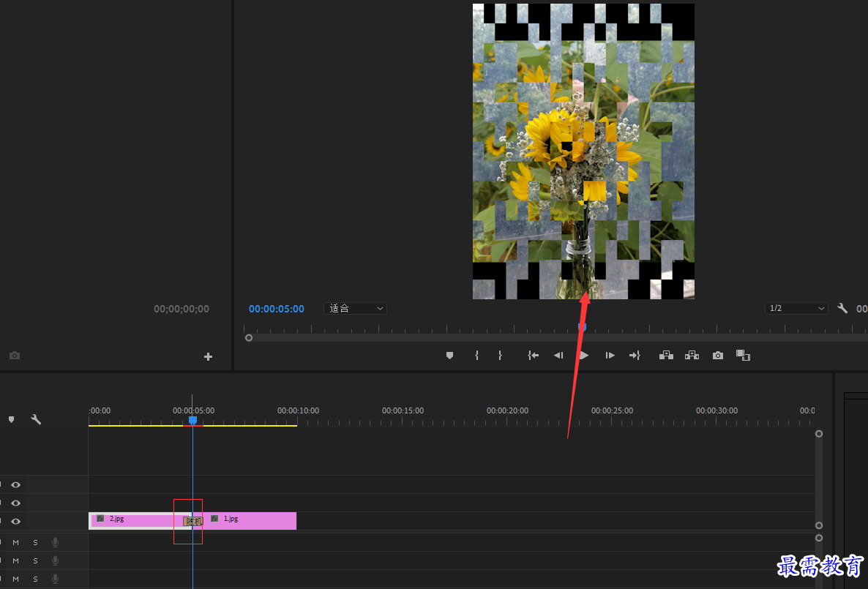Jump to the Out point

635,356
